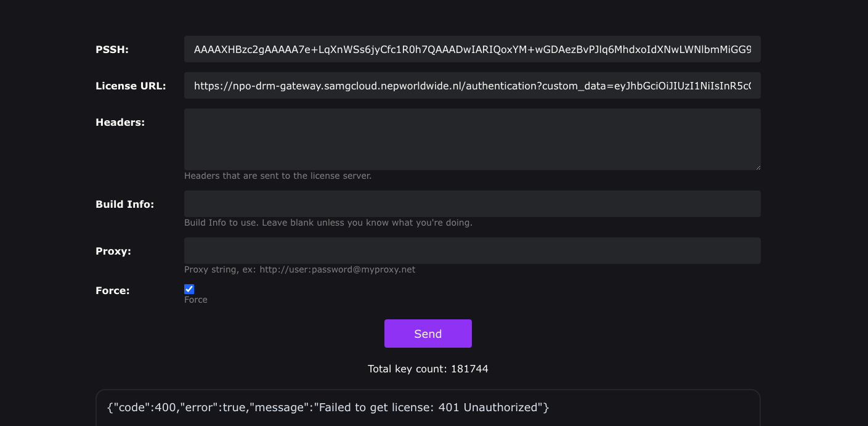Click the Total key count text
The height and width of the screenshot is (426, 868).
tap(428, 369)
